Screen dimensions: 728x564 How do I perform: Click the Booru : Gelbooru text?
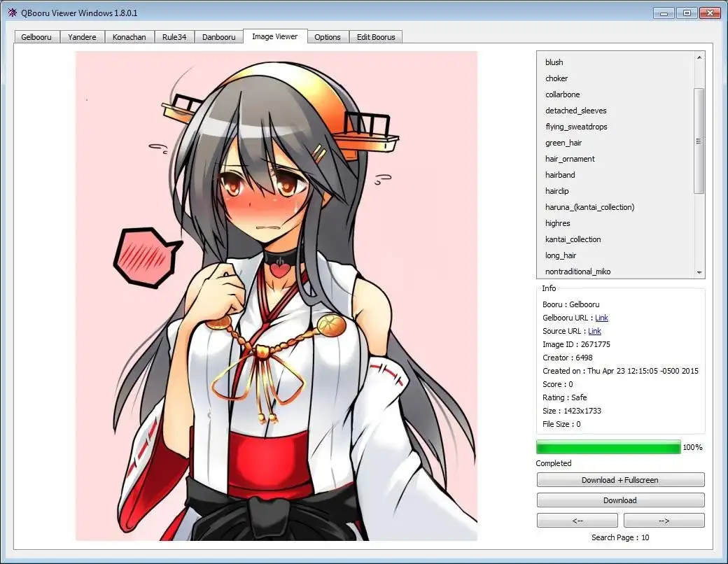tap(570, 304)
